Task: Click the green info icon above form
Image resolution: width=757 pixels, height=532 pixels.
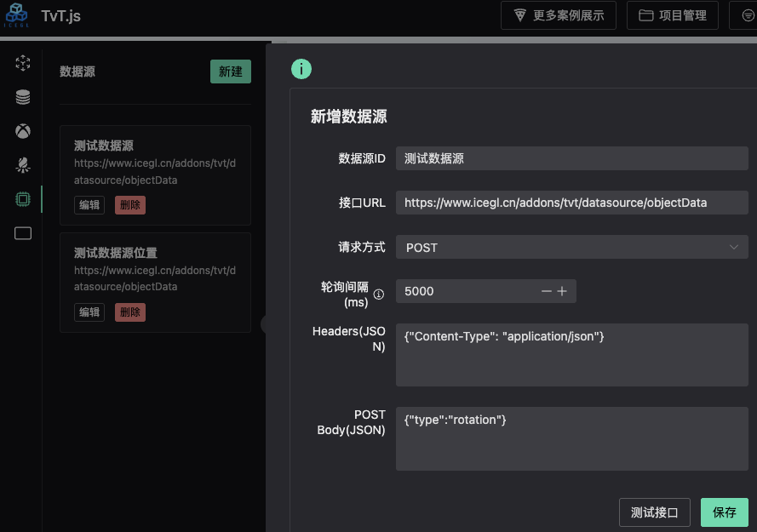Action: coord(301,69)
